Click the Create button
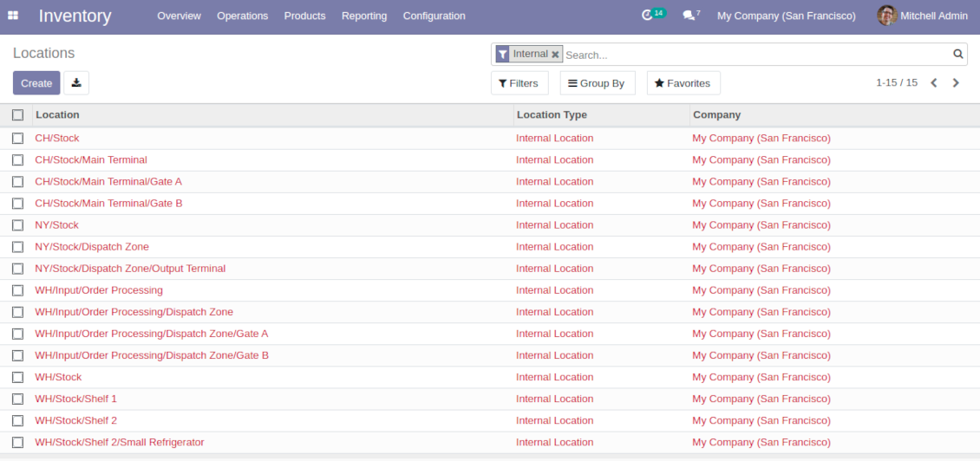The width and height of the screenshot is (980, 461). coord(36,83)
